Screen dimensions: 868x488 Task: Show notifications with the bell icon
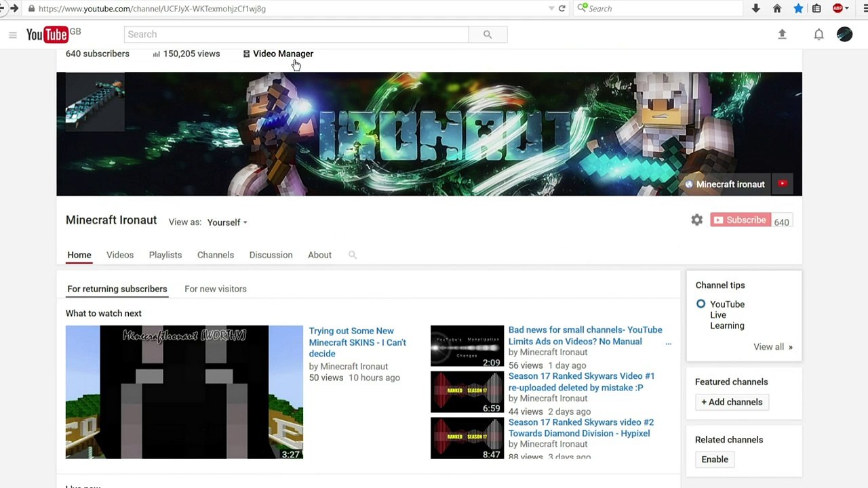[x=818, y=35]
